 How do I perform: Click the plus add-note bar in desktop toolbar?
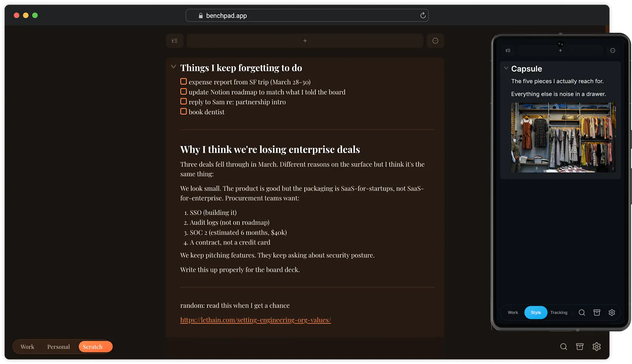click(x=305, y=41)
